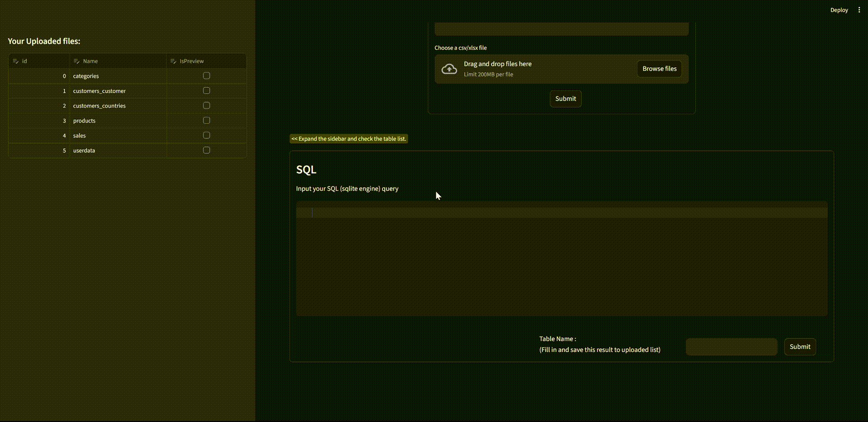The width and height of the screenshot is (868, 422).
Task: Check the customers_countries preview box
Action: pyautogui.click(x=207, y=106)
